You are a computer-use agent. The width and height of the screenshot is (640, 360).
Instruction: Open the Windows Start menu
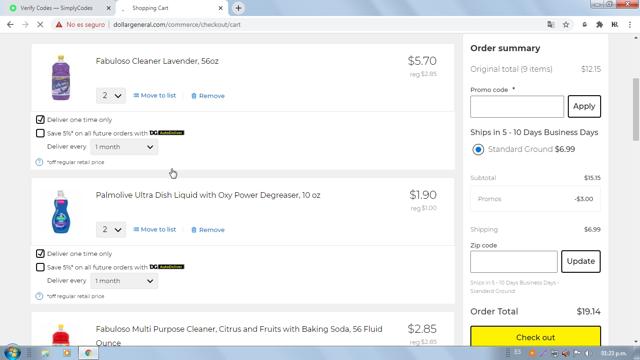click(x=12, y=353)
